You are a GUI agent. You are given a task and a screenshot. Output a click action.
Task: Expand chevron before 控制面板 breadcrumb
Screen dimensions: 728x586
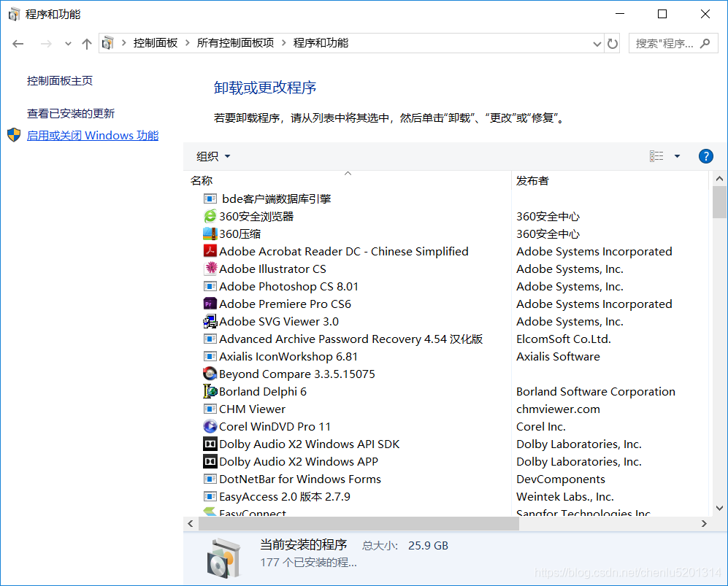[x=123, y=42]
